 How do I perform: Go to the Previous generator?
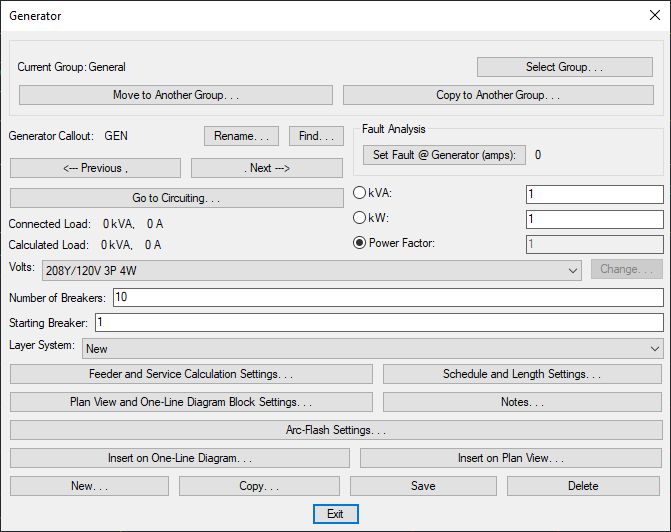tap(95, 168)
